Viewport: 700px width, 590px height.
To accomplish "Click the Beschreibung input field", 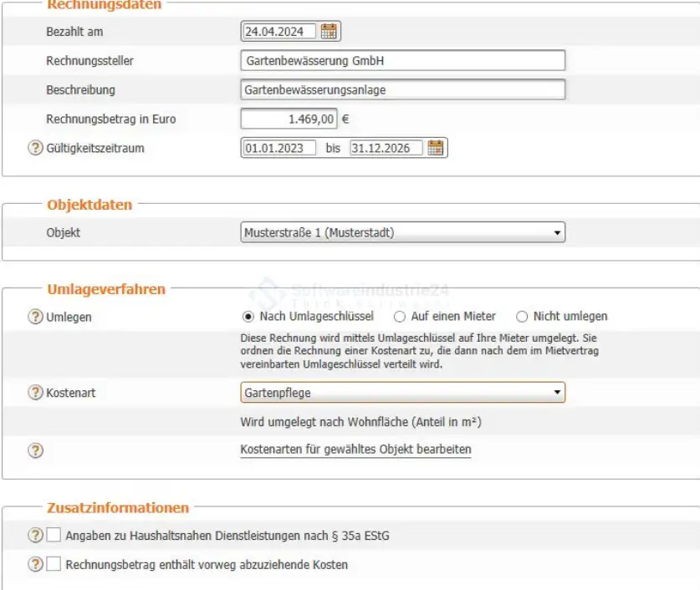I will [x=402, y=89].
